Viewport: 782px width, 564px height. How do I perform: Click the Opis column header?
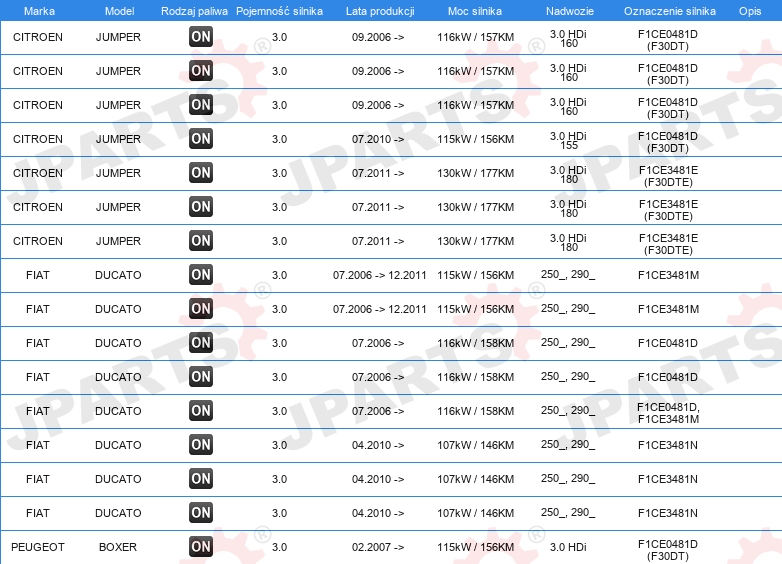tap(750, 11)
